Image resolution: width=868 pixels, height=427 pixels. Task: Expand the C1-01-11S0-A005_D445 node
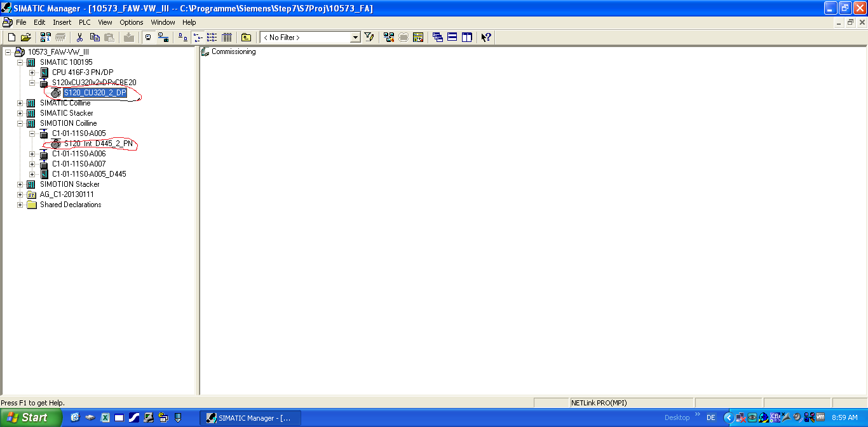(32, 174)
